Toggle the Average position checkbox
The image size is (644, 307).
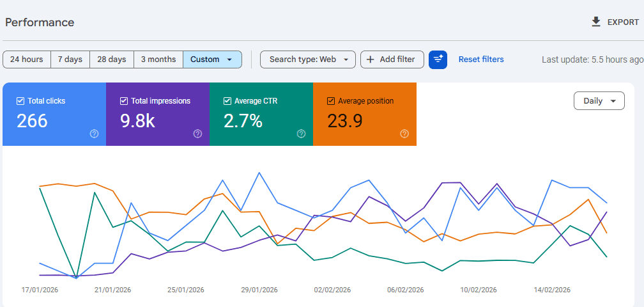tap(331, 101)
